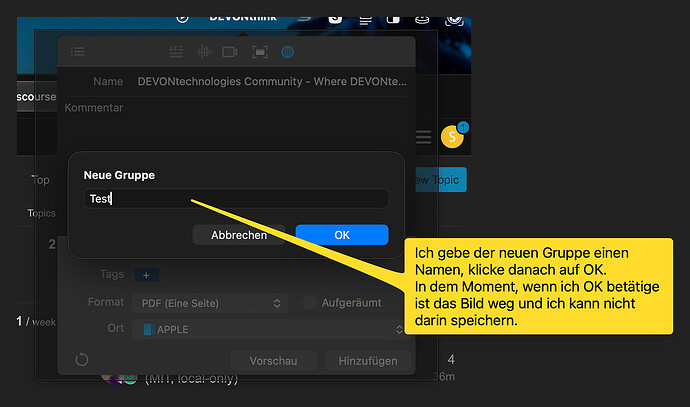The width and height of the screenshot is (690, 407).
Task: Click the group name field containing Test
Action: tap(236, 198)
